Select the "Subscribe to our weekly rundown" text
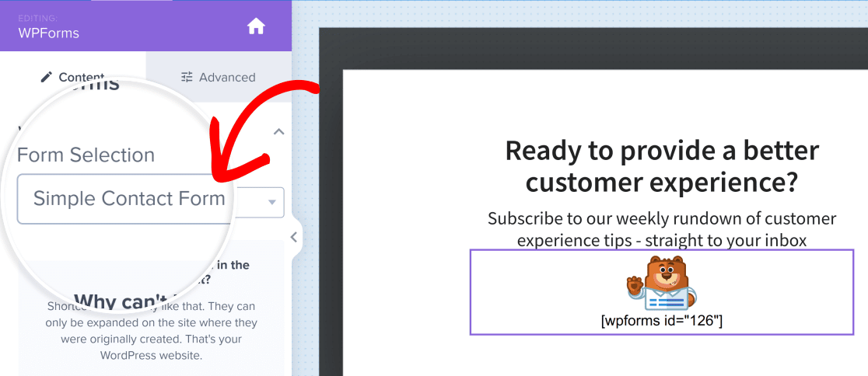868x376 pixels. pyautogui.click(x=662, y=229)
